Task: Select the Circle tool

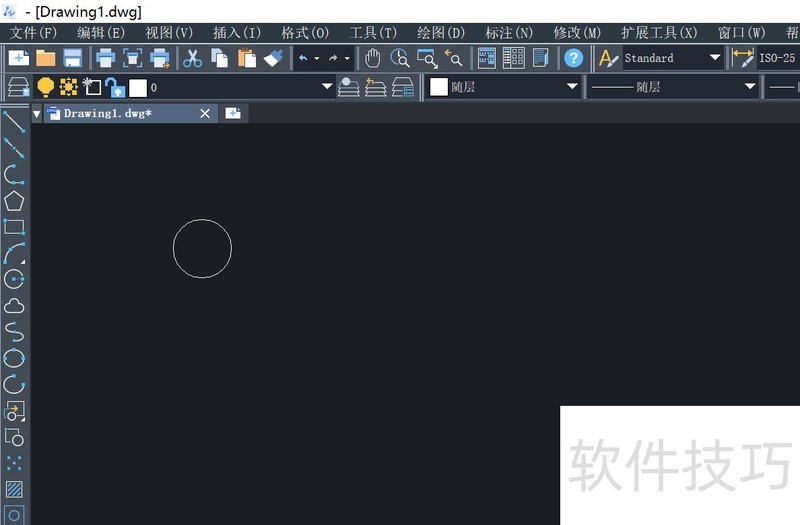Action: pyautogui.click(x=14, y=279)
